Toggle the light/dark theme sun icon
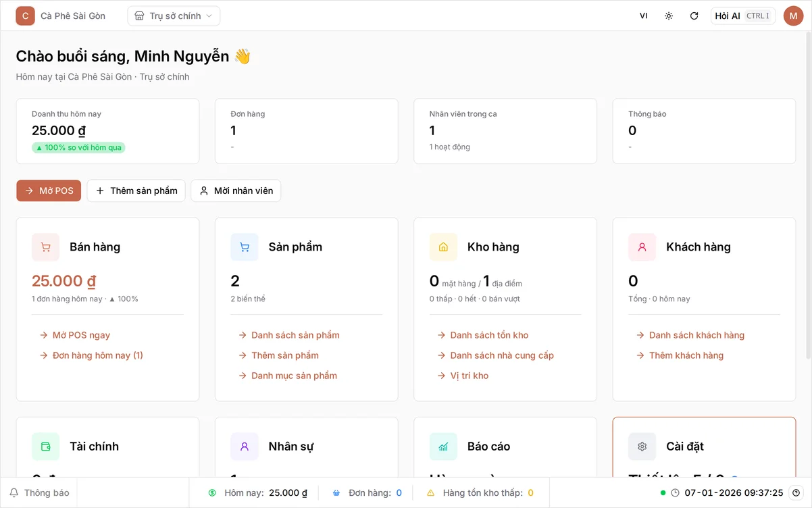Image resolution: width=812 pixels, height=508 pixels. click(x=669, y=16)
